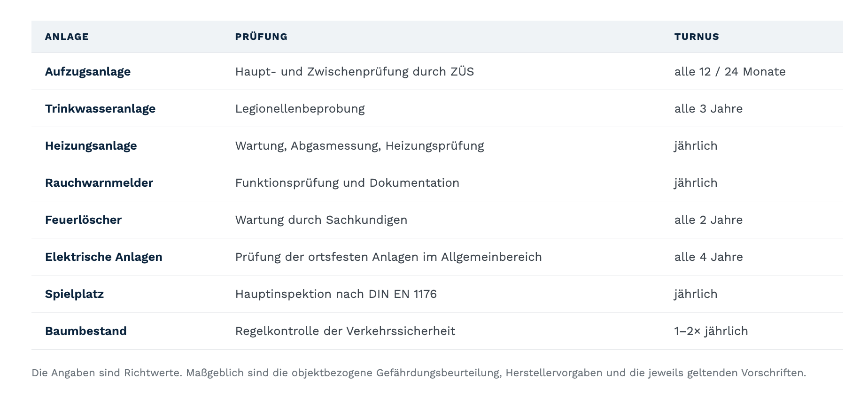Select the Elektrische Anlagen row label
The image size is (868, 396).
click(x=104, y=257)
